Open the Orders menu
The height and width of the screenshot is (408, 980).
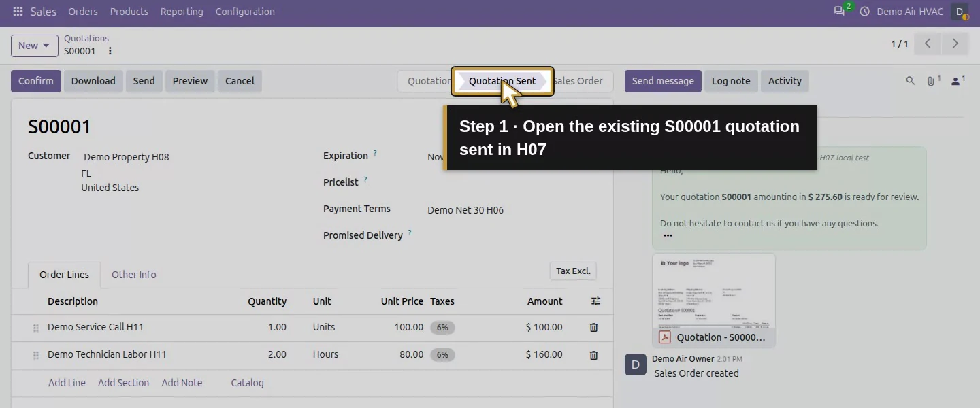click(83, 12)
